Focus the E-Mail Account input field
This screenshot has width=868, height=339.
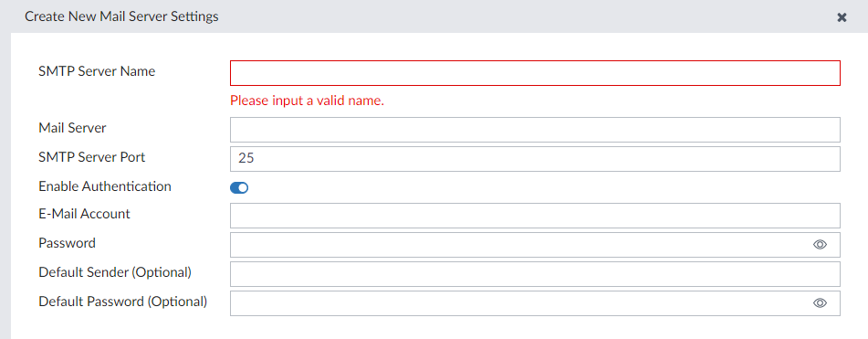[x=535, y=216]
